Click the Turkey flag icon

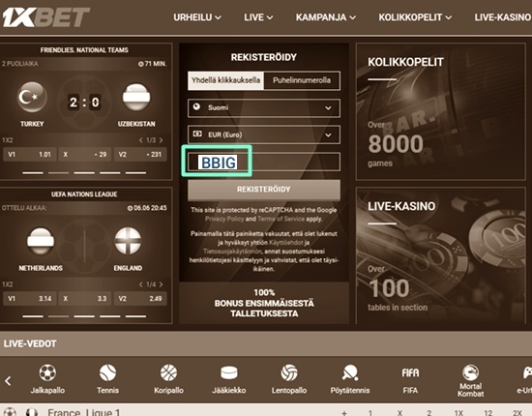[x=32, y=98]
